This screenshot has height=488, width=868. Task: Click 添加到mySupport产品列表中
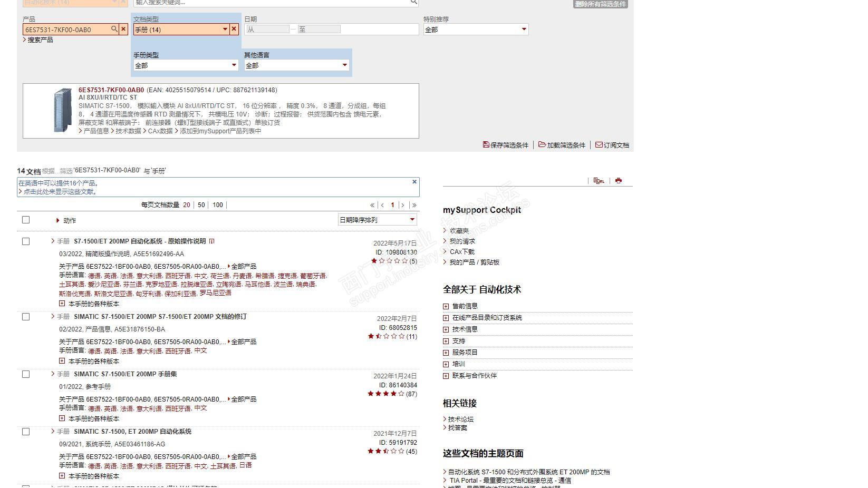[220, 131]
